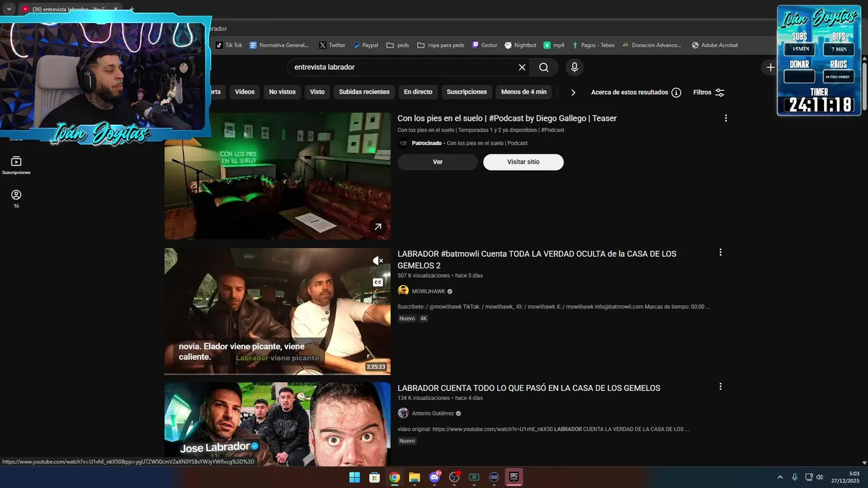The width and height of the screenshot is (868, 488).
Task: Click the Create plus icon
Action: pos(770,67)
